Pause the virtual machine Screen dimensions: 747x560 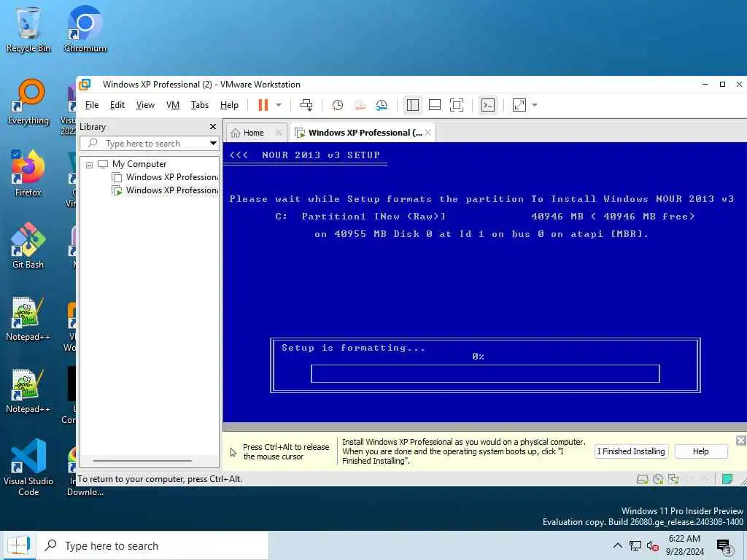263,105
